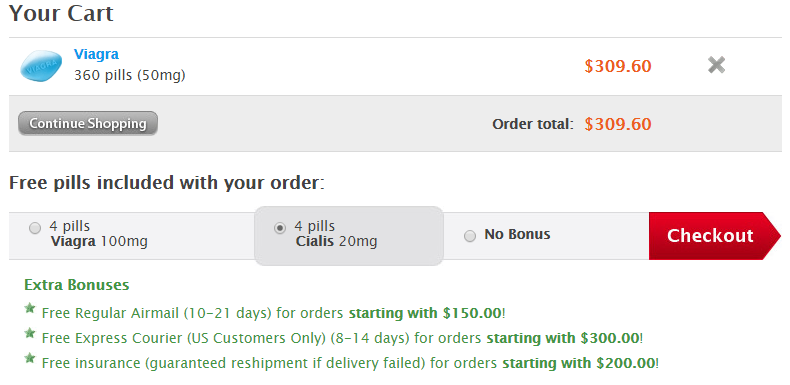Click the Your Cart heading
Image resolution: width=790 pixels, height=385 pixels.
61,13
